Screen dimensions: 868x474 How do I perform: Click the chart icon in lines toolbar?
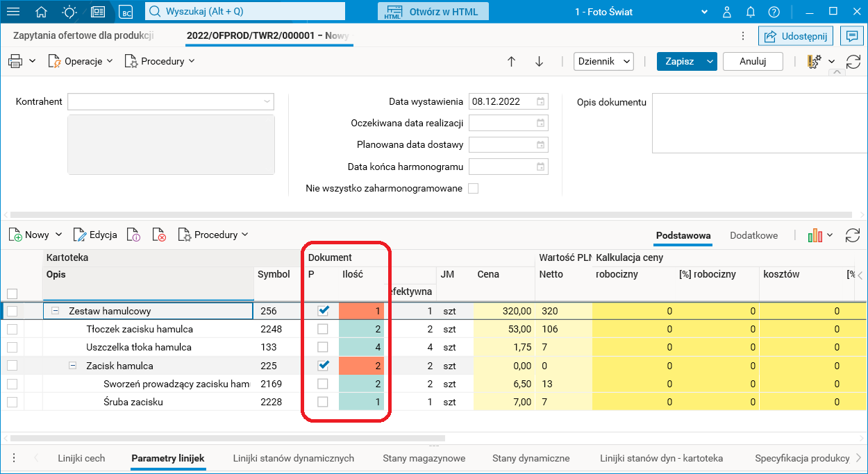[815, 235]
